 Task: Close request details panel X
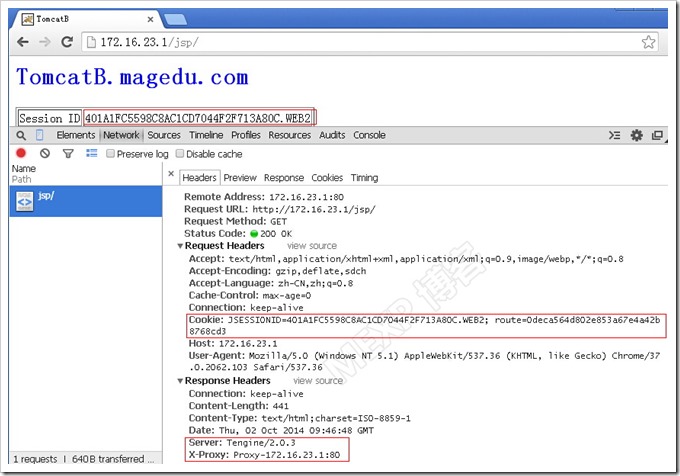pyautogui.click(x=171, y=174)
